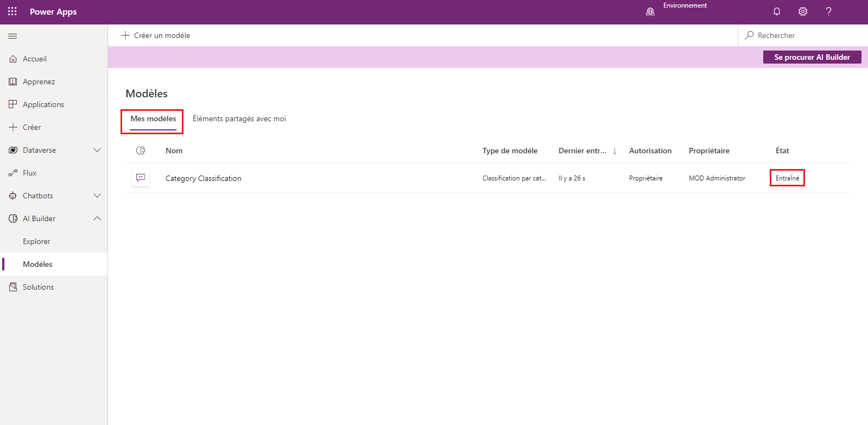Click the Créer un modèle button
This screenshot has height=425, width=868.
(x=156, y=35)
